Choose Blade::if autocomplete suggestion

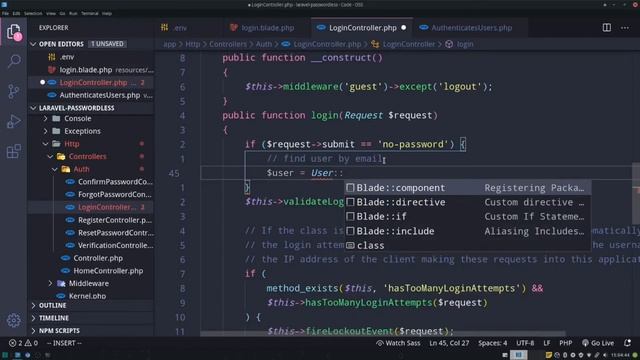coord(467,216)
